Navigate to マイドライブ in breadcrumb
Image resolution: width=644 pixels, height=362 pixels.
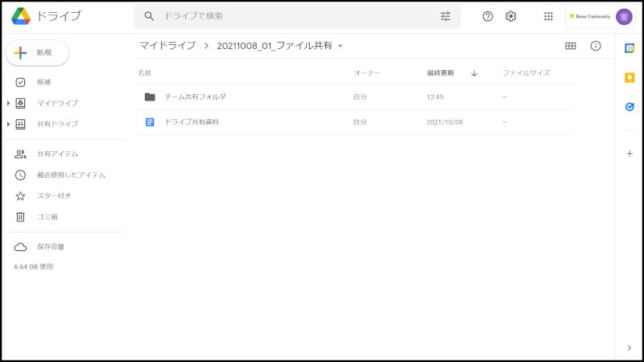[x=167, y=46]
